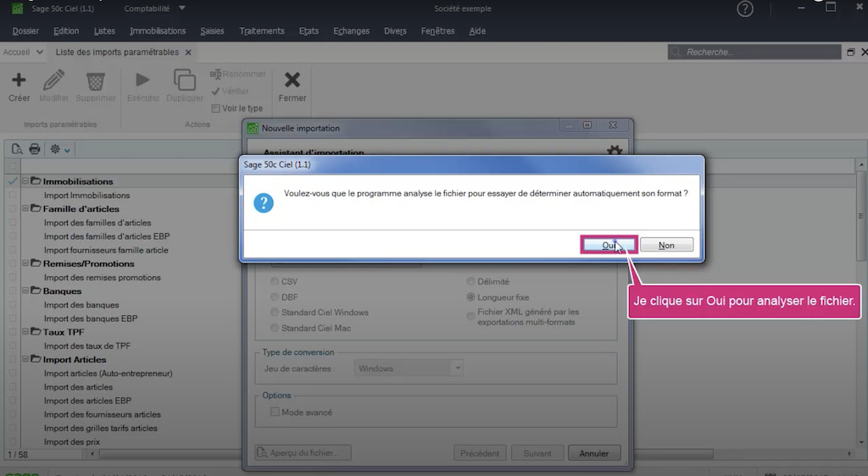
Task: Click the Sage app logo icon
Action: [x=17, y=8]
